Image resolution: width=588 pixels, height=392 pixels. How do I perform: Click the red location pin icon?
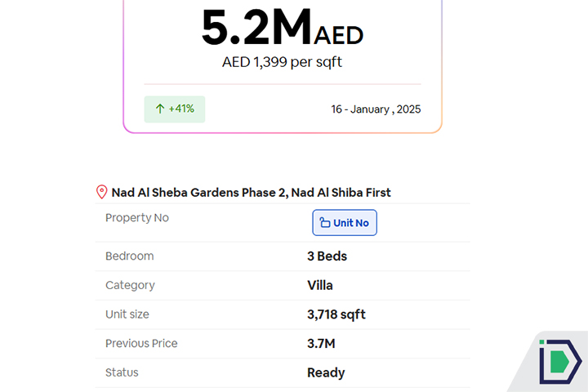pyautogui.click(x=102, y=193)
